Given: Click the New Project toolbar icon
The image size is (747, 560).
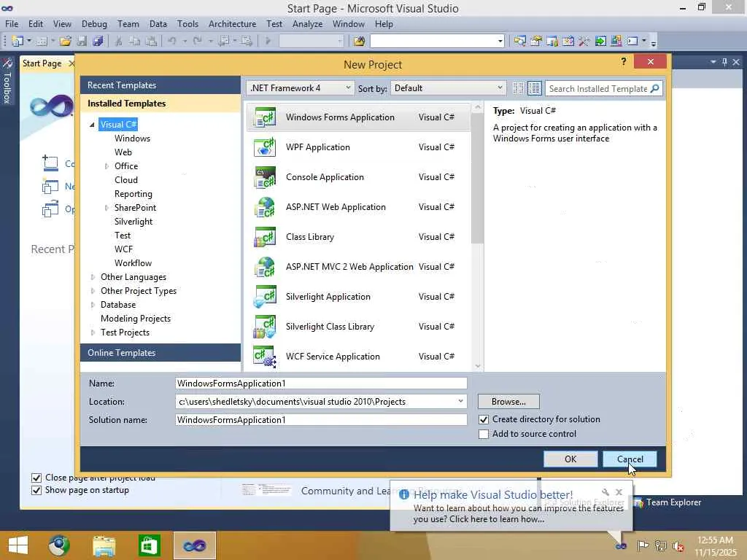Looking at the screenshot, I should pyautogui.click(x=18, y=41).
